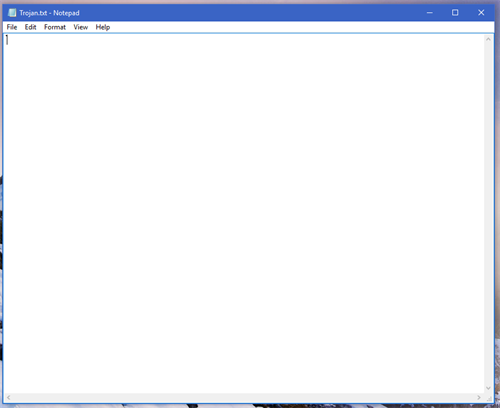This screenshot has width=500, height=408.
Task: Open the File menu
Action: (12, 27)
